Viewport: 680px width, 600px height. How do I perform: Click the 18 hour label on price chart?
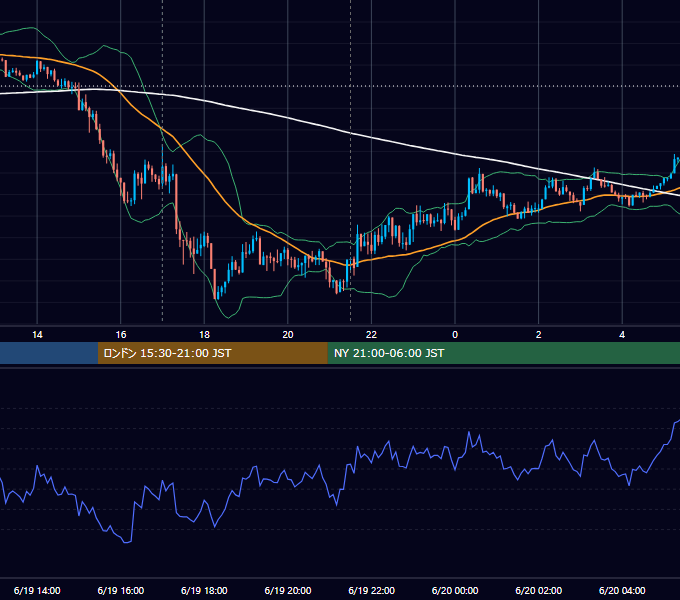point(204,335)
